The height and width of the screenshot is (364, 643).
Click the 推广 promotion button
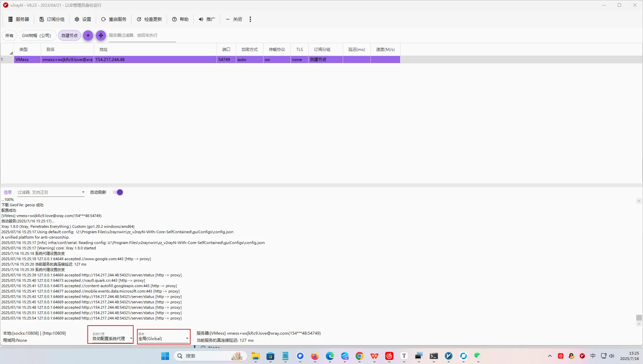207,19
